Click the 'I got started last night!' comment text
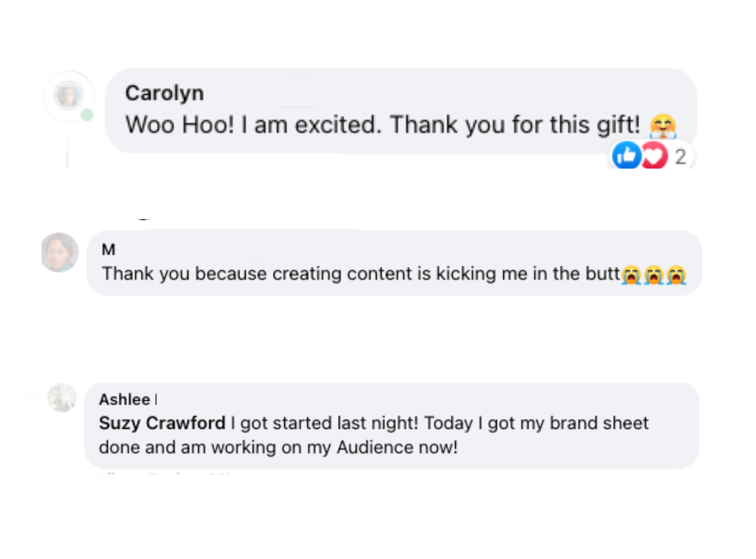This screenshot has height=559, width=756. (325, 423)
